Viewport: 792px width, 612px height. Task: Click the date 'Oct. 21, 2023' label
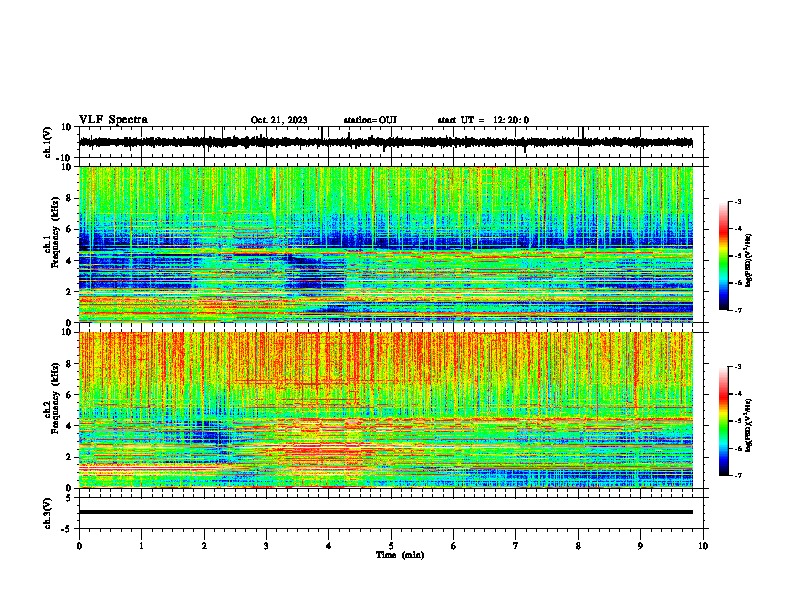[x=279, y=120]
